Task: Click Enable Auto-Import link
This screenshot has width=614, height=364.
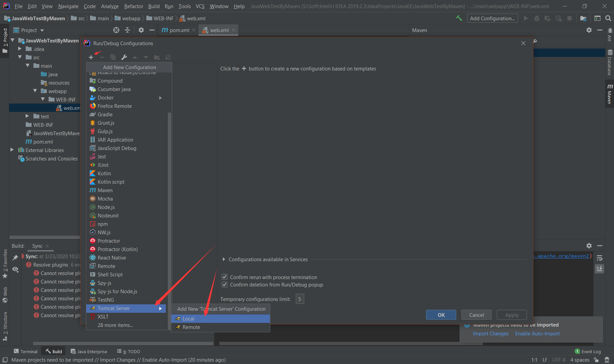Action: coord(537,333)
